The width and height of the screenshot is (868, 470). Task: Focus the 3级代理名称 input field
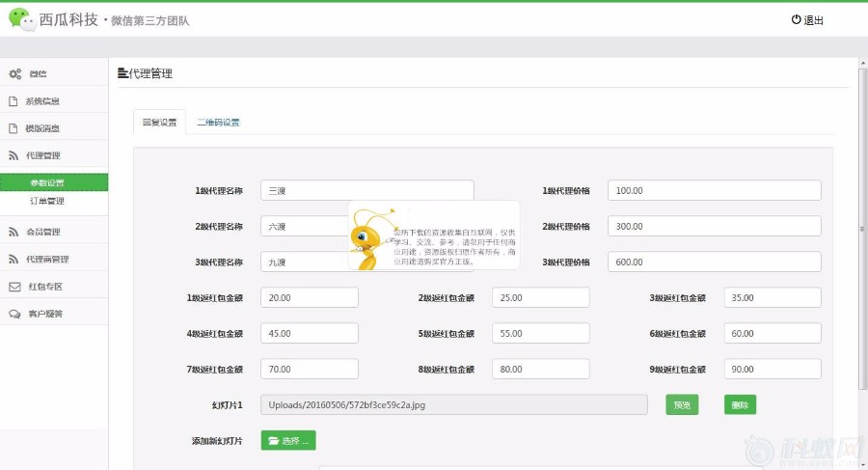coord(367,262)
